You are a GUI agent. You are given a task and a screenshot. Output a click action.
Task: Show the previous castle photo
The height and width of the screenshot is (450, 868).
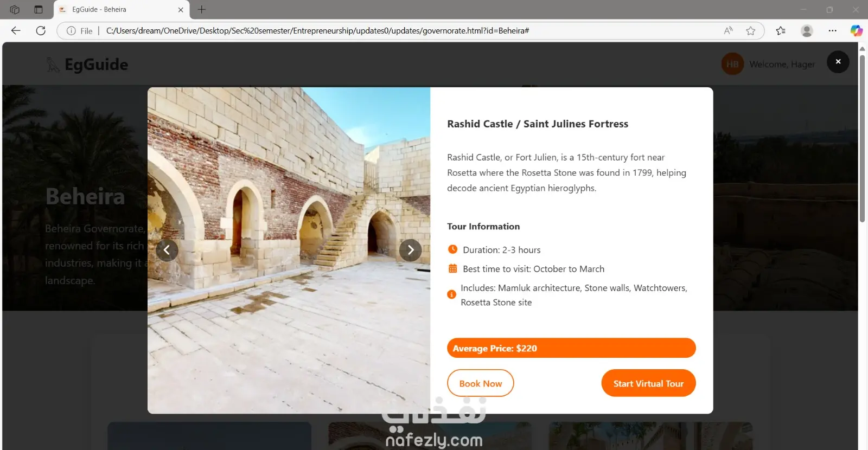(167, 250)
